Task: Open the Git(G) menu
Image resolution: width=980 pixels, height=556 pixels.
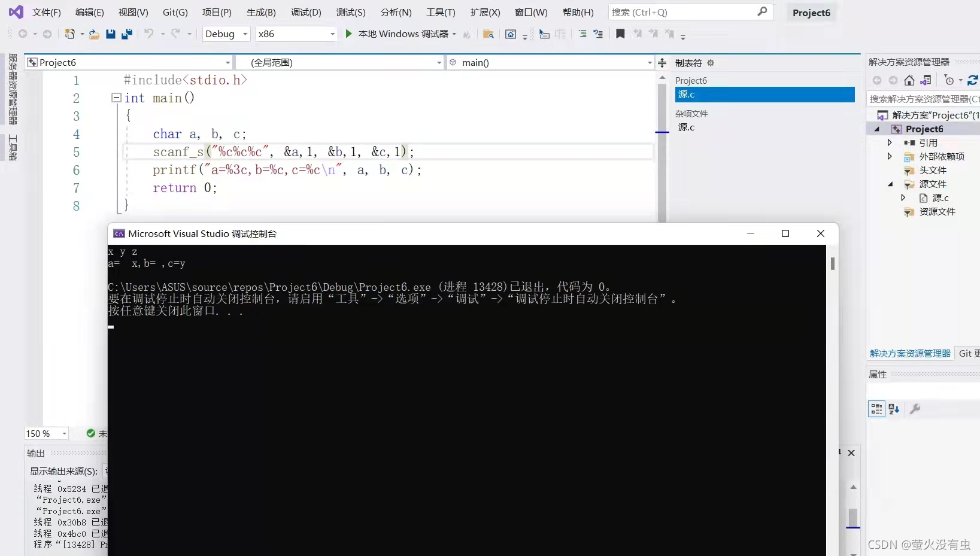Action: 175,12
